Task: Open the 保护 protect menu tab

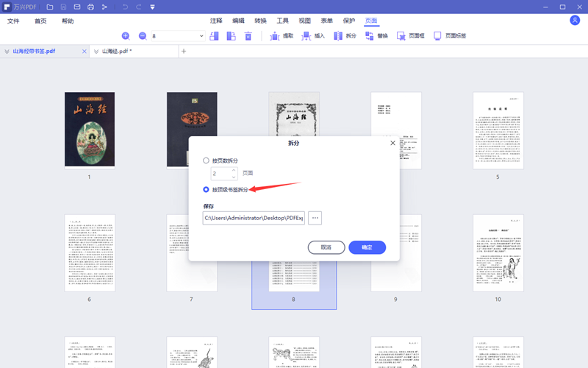Action: [x=348, y=21]
